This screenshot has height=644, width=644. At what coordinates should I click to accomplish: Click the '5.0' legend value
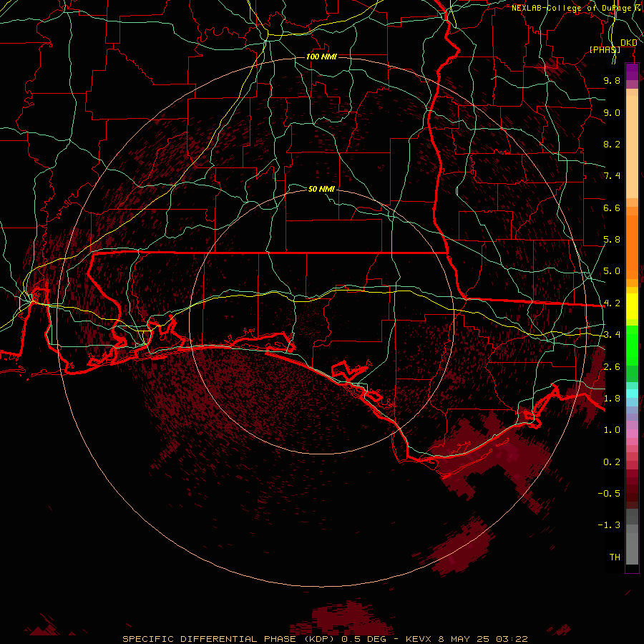point(612,271)
